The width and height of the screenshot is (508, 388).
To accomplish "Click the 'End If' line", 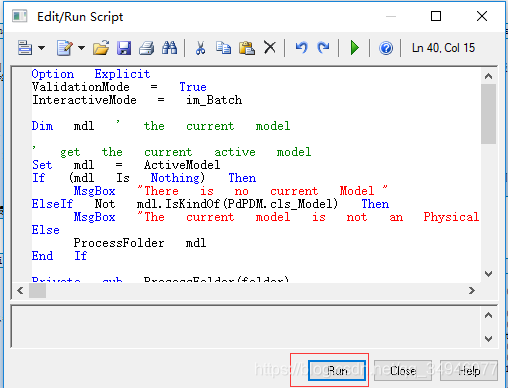I will [x=59, y=256].
